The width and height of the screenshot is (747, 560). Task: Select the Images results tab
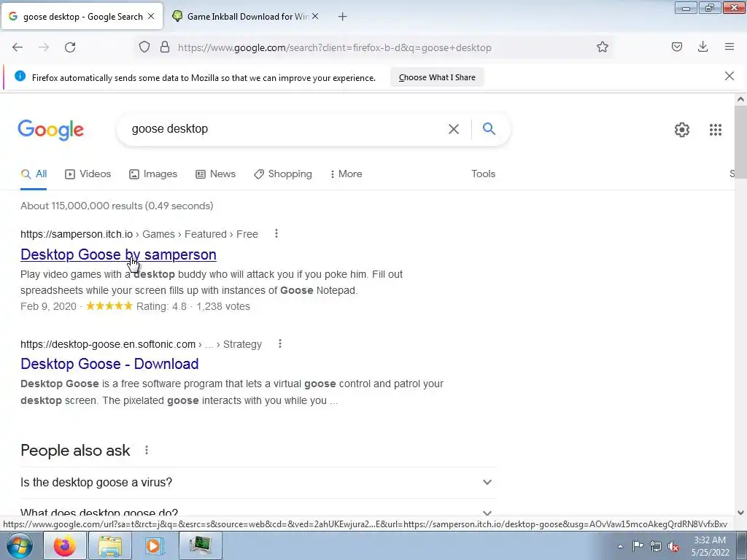(153, 174)
